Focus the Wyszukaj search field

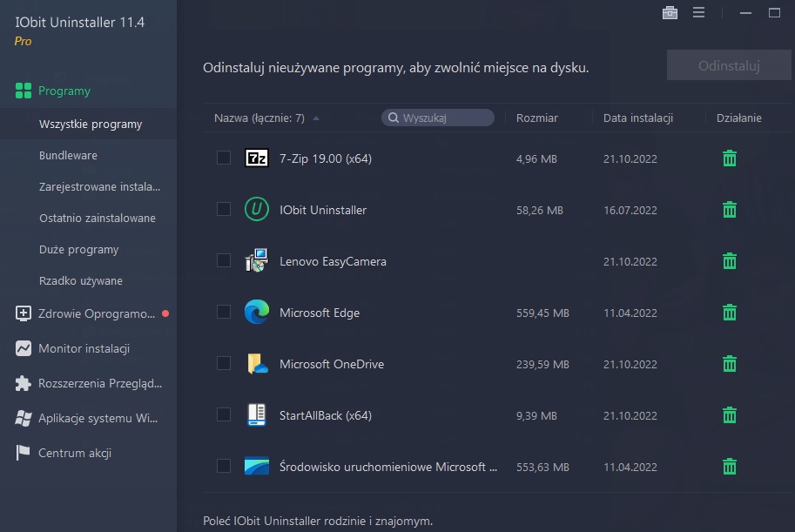pyautogui.click(x=444, y=118)
